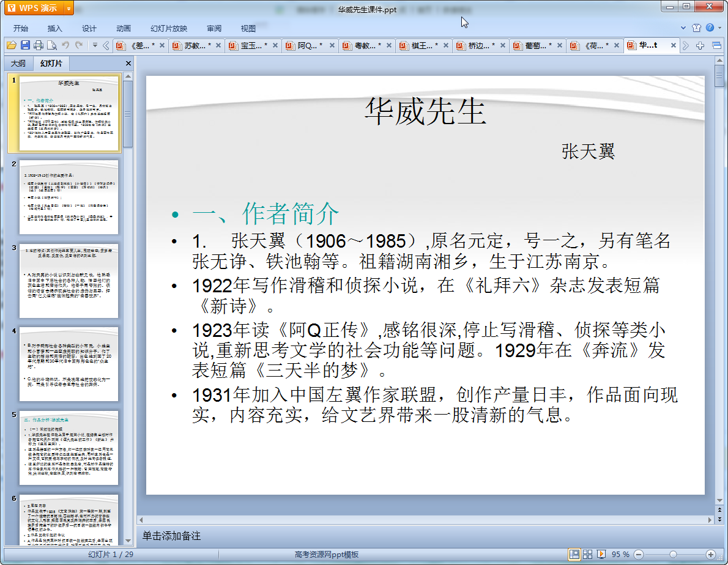This screenshot has height=565, width=728.
Task: Select slide 3 thumbnail
Action: pos(69,281)
